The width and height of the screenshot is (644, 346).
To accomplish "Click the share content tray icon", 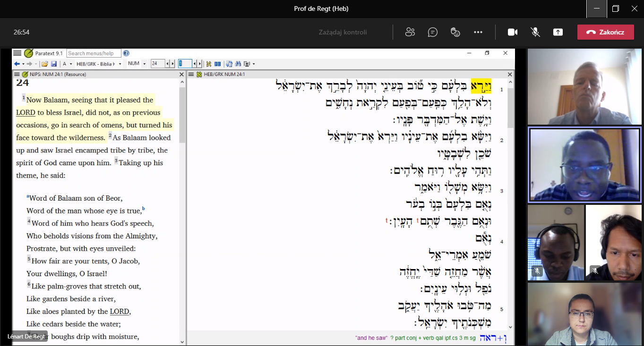I will (558, 32).
